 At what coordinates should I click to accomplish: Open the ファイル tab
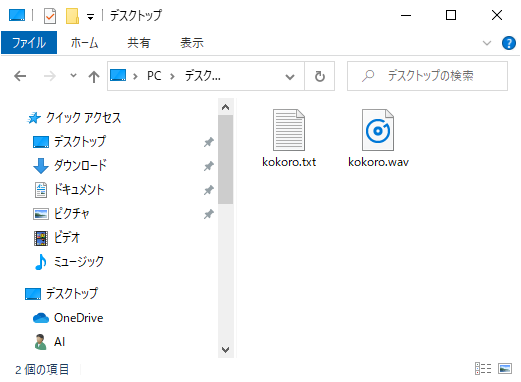(29, 43)
